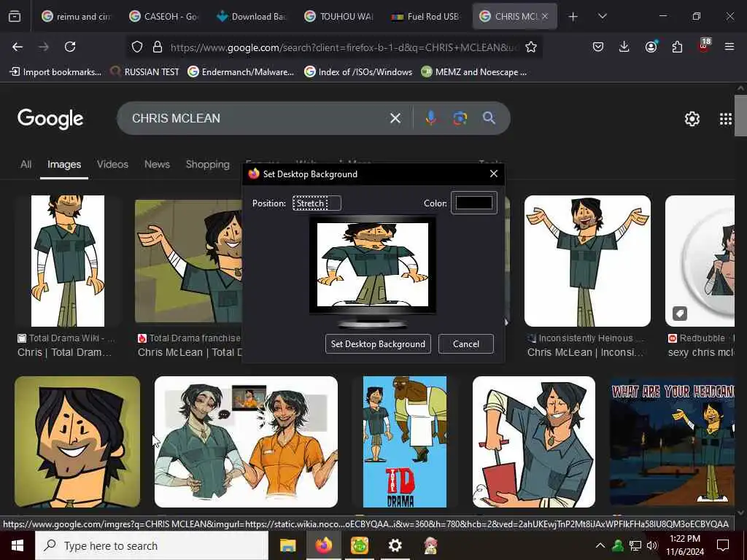This screenshot has width=747, height=560.
Task: Click taskbar 'Type here to search' box
Action: 152,545
